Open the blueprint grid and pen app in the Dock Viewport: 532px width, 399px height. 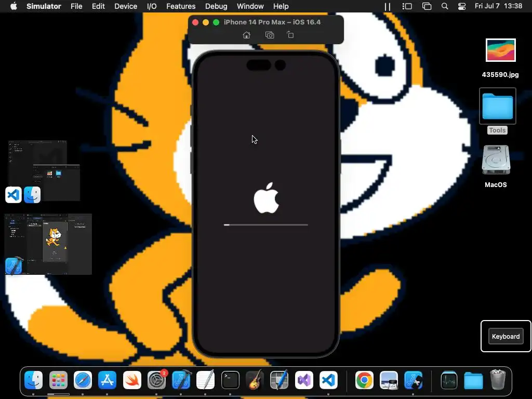click(x=280, y=380)
